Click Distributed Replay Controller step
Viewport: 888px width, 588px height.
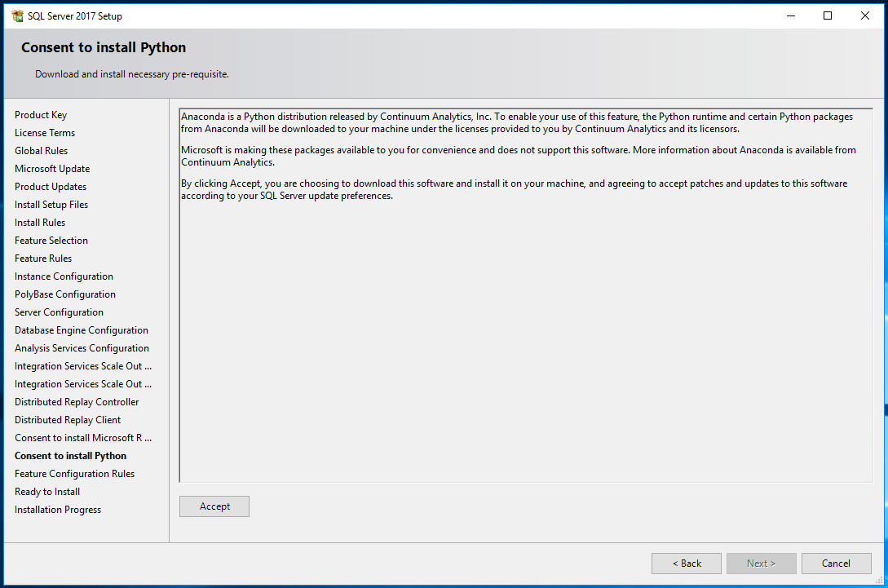[x=77, y=402]
